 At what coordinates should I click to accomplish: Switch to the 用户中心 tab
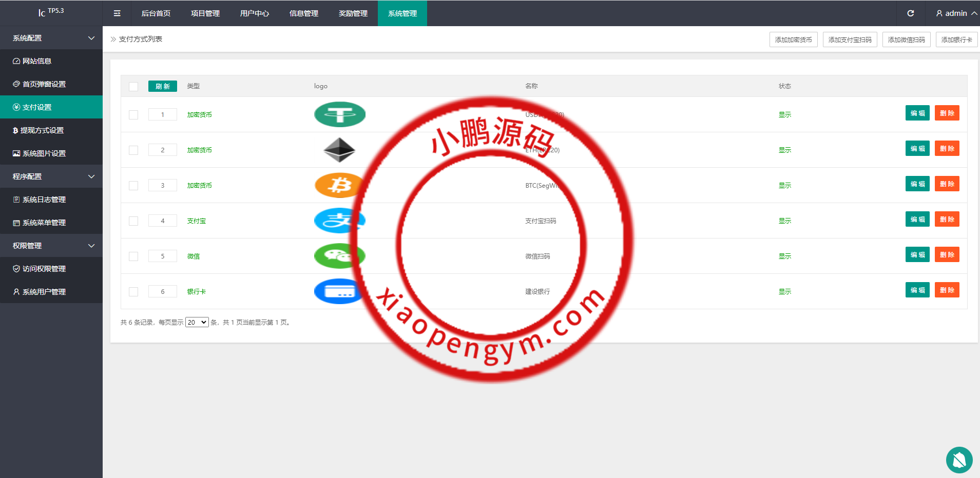coord(254,13)
